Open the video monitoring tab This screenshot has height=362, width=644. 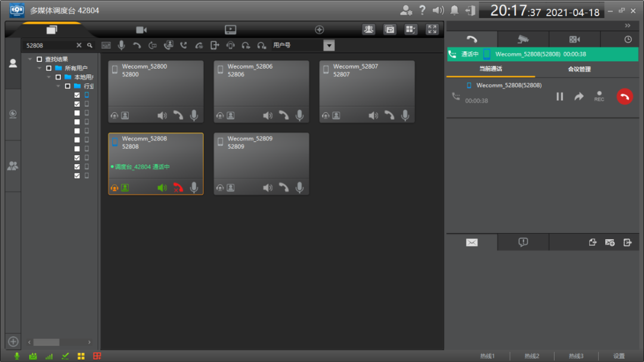141,30
